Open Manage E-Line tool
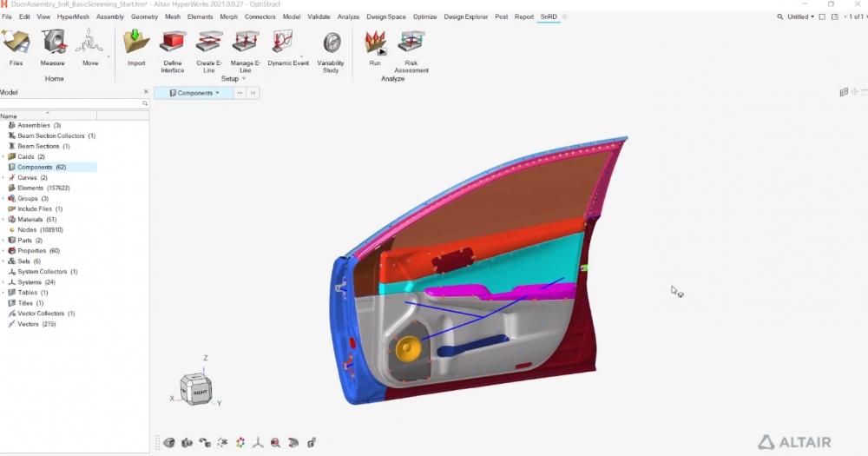Screen dimensions: 868x456 point(246,51)
